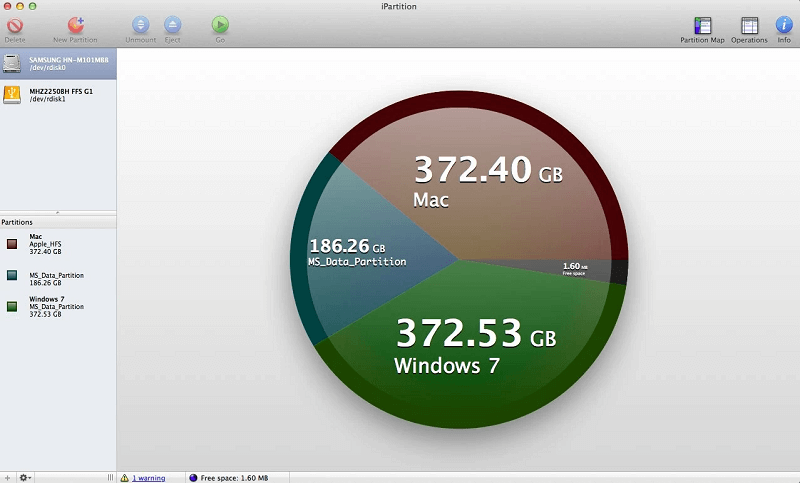Click the plus button at bottom left

pyautogui.click(x=8, y=477)
